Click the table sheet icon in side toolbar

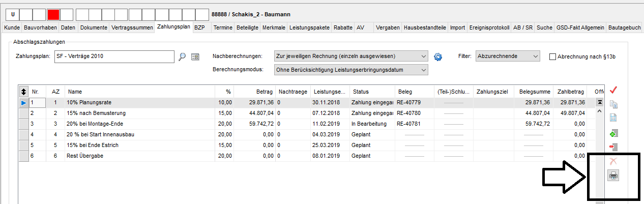pos(613,119)
